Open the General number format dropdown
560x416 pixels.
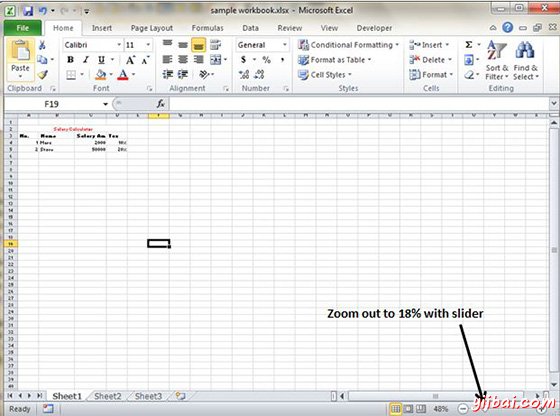click(x=285, y=45)
